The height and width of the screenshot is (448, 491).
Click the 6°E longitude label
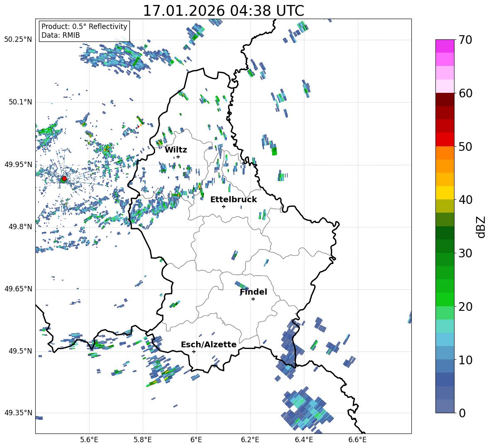tap(196, 440)
